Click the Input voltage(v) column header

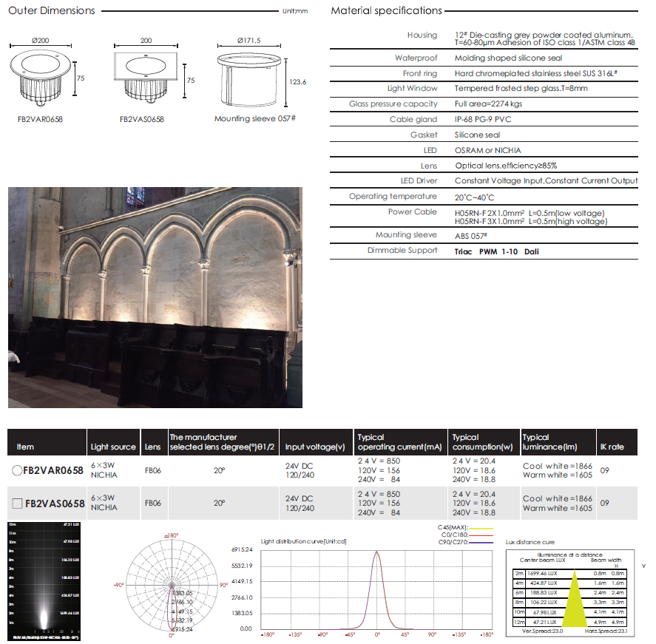point(315,447)
